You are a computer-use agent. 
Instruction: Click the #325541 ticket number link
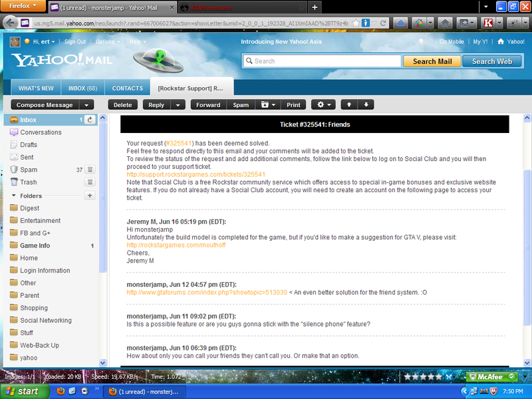point(179,143)
